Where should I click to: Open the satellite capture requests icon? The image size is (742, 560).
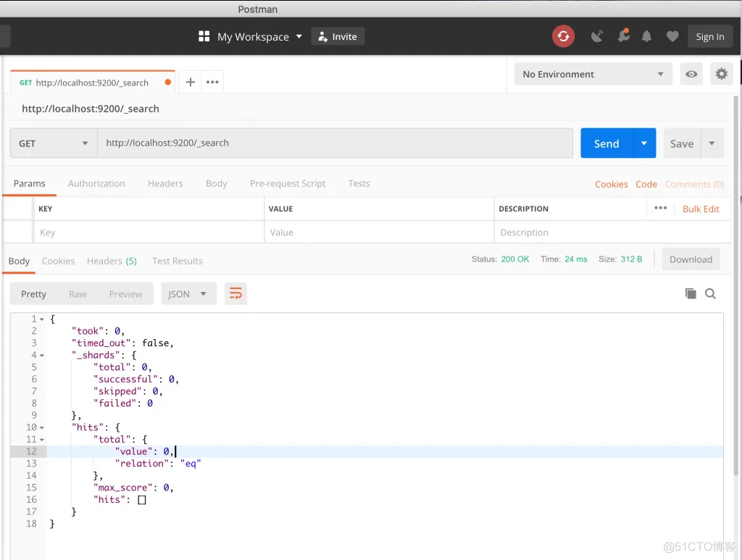tap(597, 36)
